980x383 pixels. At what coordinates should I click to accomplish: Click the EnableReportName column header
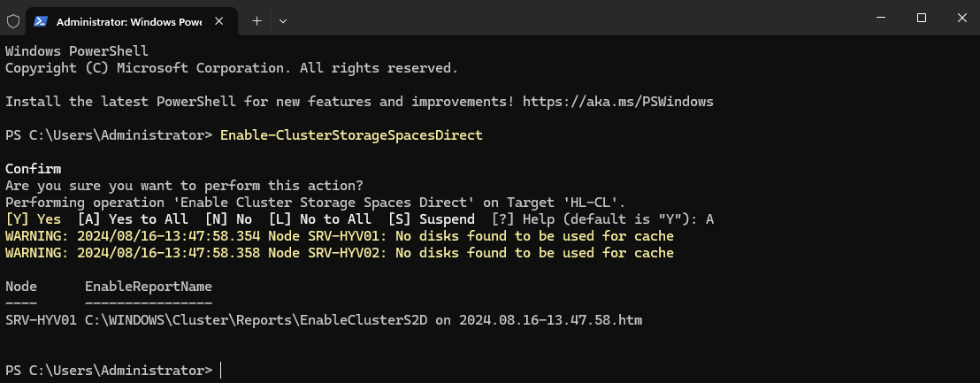tap(148, 287)
